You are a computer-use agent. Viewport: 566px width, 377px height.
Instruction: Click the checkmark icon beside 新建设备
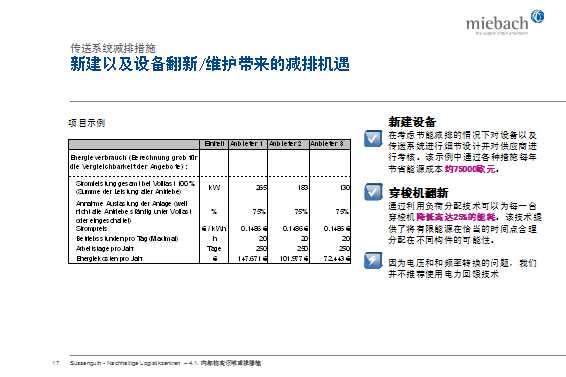373,138
